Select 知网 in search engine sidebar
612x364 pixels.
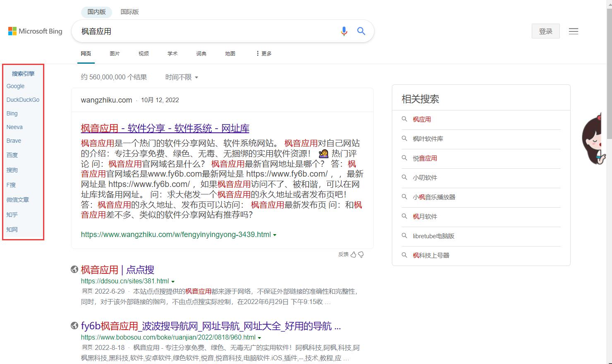pyautogui.click(x=12, y=230)
